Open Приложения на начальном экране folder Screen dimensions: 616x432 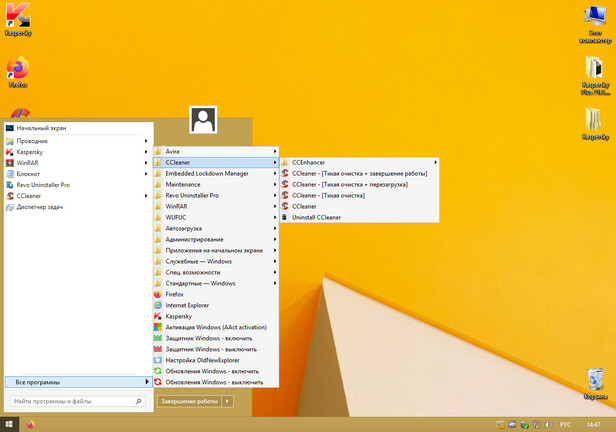pos(216,250)
